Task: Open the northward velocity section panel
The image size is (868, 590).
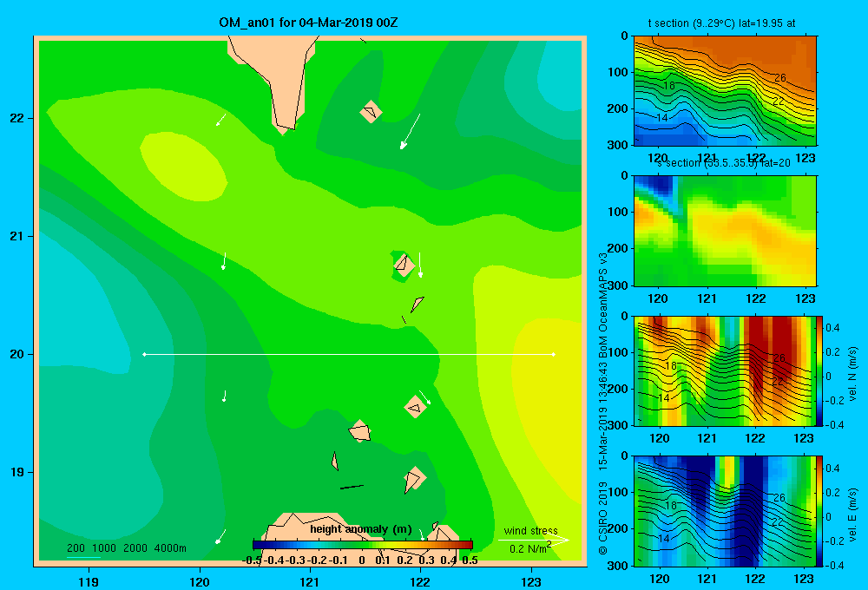Action: coord(725,370)
